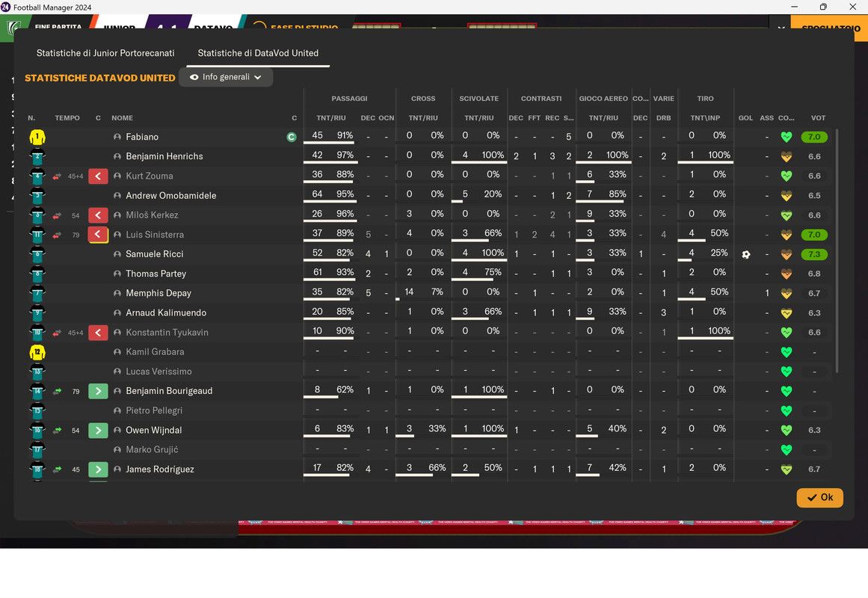Click Benjamin Henrichs' orange condition heart

pyautogui.click(x=786, y=156)
